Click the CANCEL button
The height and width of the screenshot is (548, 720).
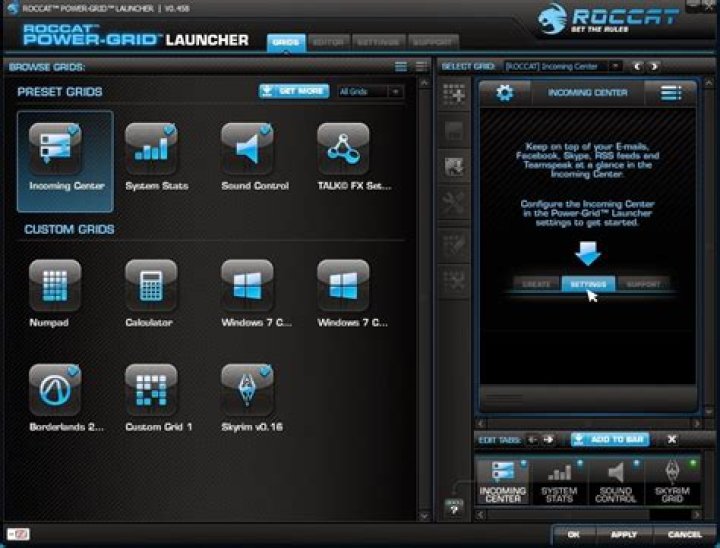(x=685, y=534)
